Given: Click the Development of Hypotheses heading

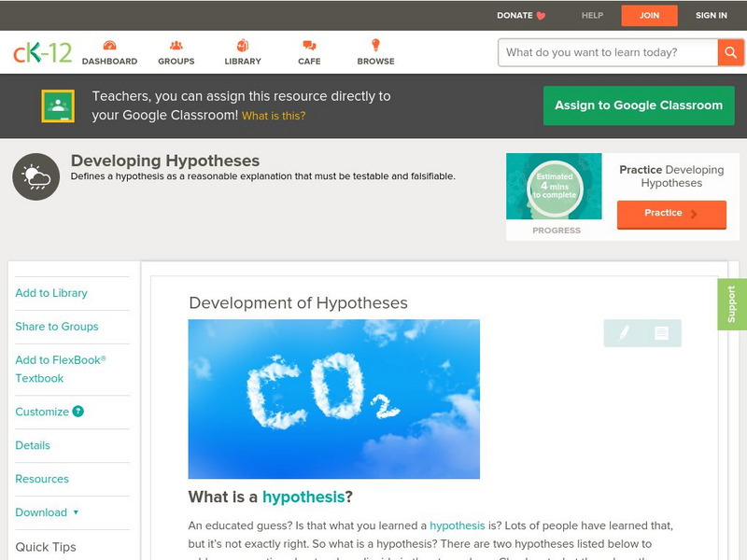Looking at the screenshot, I should 298,302.
